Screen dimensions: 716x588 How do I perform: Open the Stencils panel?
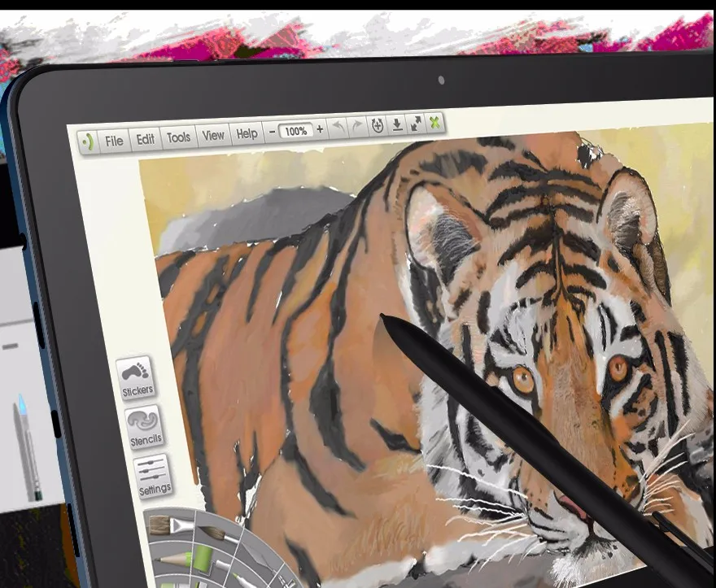click(x=145, y=427)
